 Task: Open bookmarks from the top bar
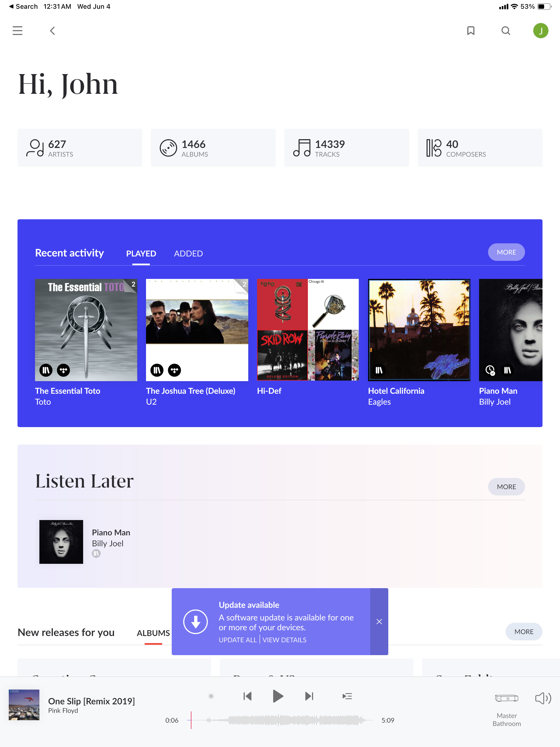pos(471,31)
